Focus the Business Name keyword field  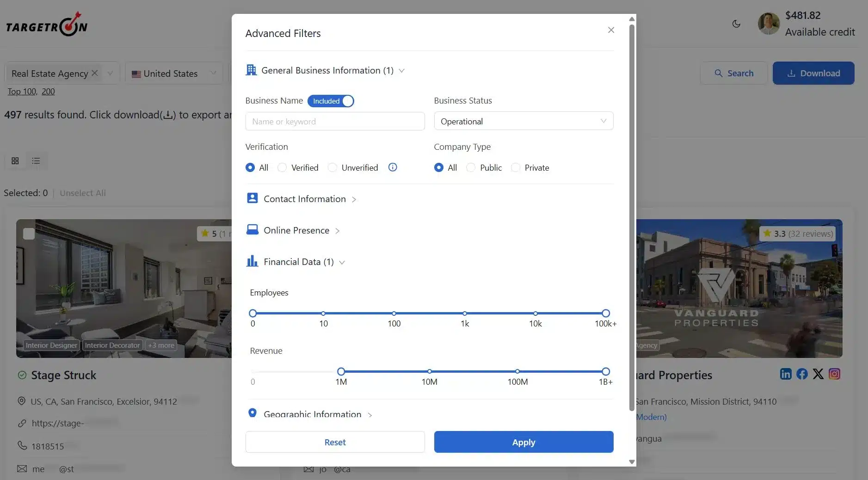pyautogui.click(x=335, y=121)
